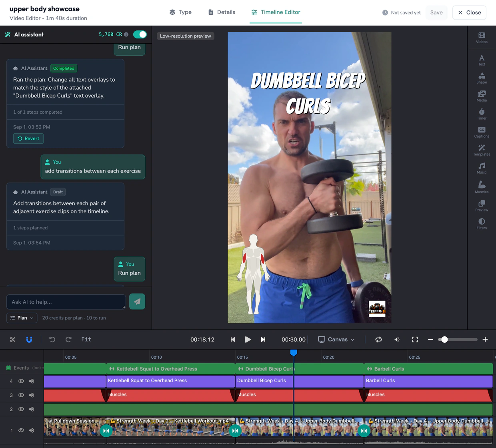Screen dimensions: 496x448
Task: Switch to the Details tab
Action: click(x=222, y=12)
